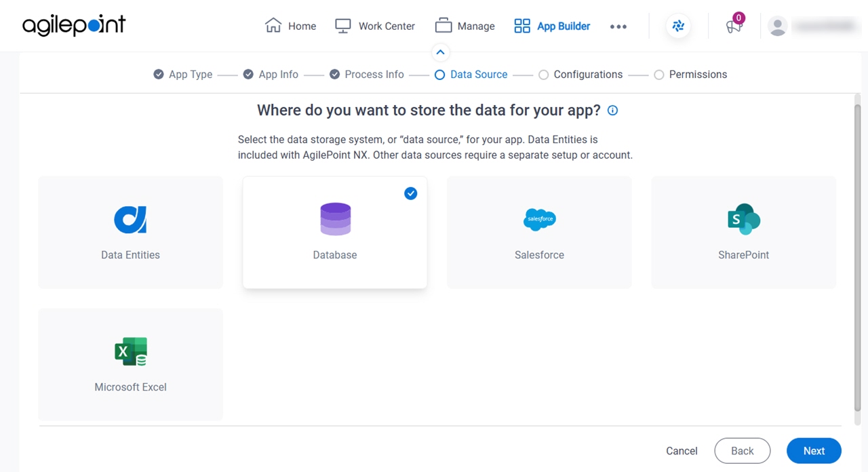Image resolution: width=868 pixels, height=472 pixels.
Task: Click the App Builder grid icon
Action: click(x=522, y=26)
